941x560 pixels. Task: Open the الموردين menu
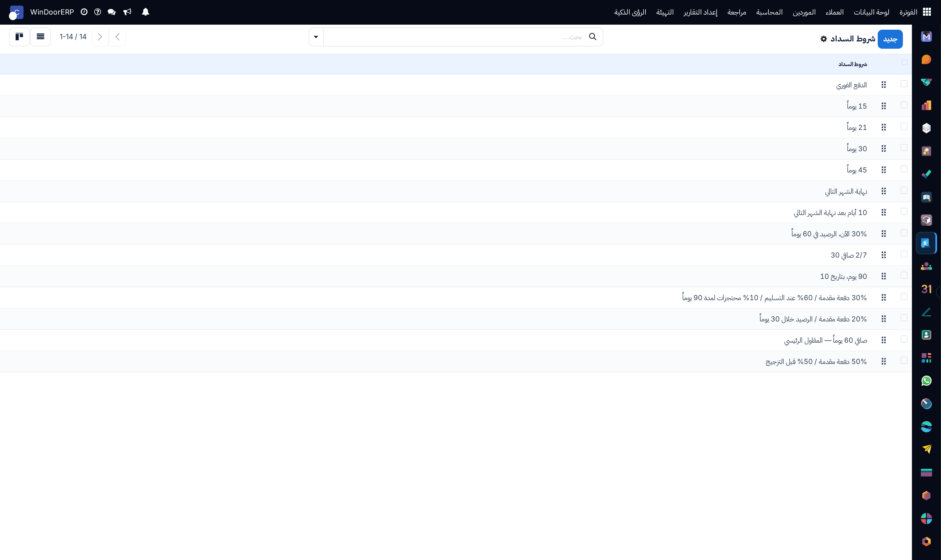pyautogui.click(x=804, y=12)
